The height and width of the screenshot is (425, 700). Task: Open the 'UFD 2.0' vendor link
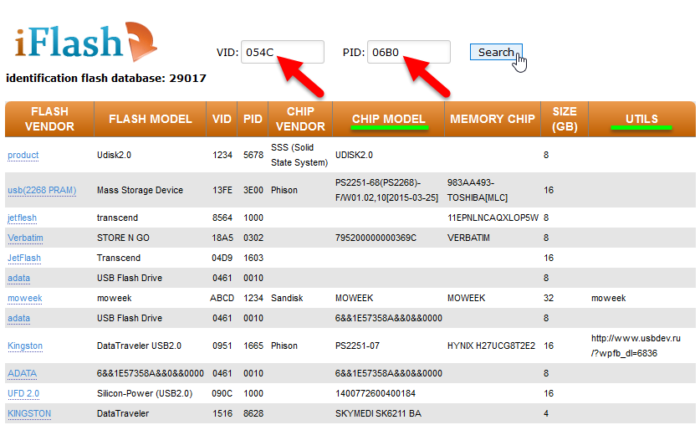(x=24, y=394)
